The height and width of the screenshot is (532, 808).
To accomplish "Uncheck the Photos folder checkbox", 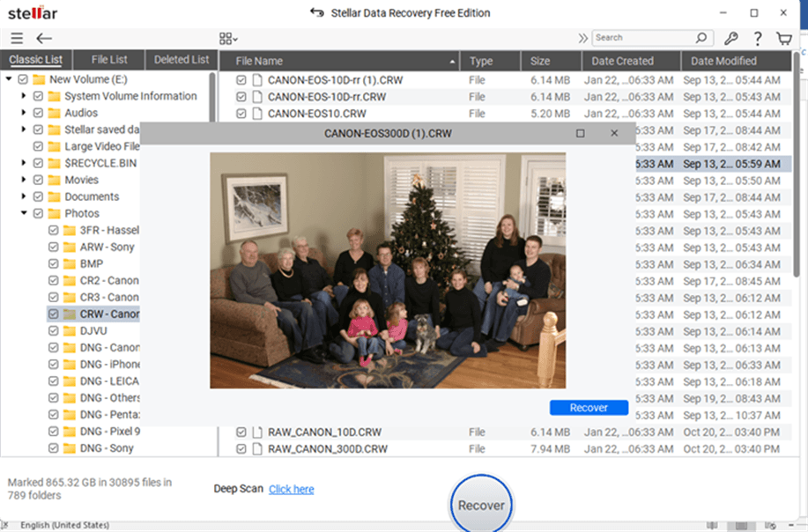I will 38,213.
